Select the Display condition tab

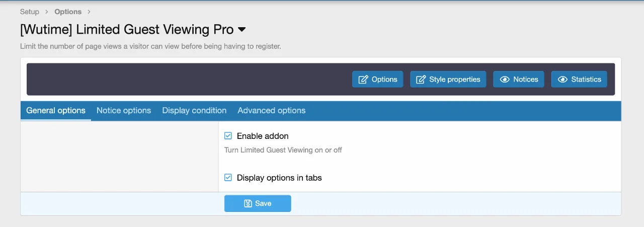[x=194, y=111]
